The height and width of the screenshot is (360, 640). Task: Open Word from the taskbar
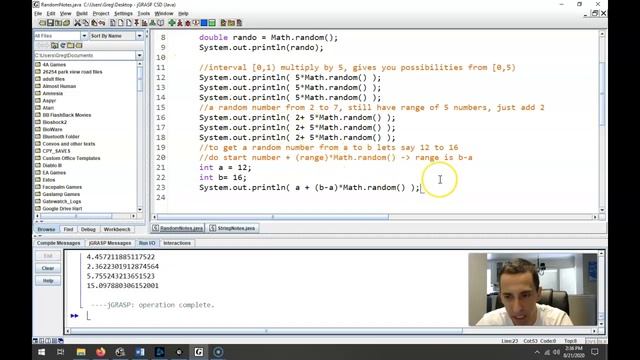[140, 351]
